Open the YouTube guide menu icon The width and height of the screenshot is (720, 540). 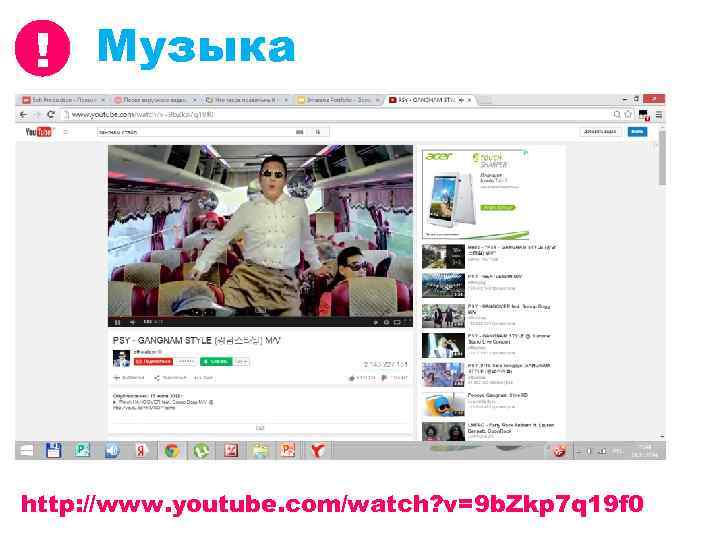tap(66, 132)
